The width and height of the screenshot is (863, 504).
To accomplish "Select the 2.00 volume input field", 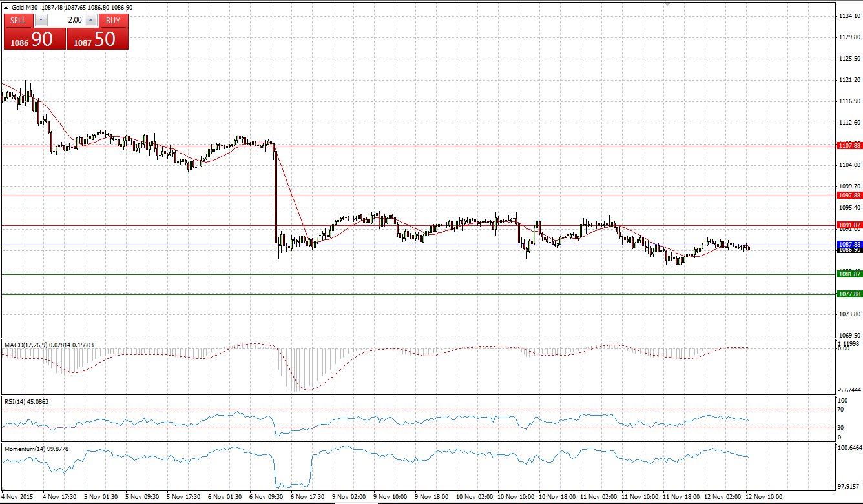I will (66, 20).
